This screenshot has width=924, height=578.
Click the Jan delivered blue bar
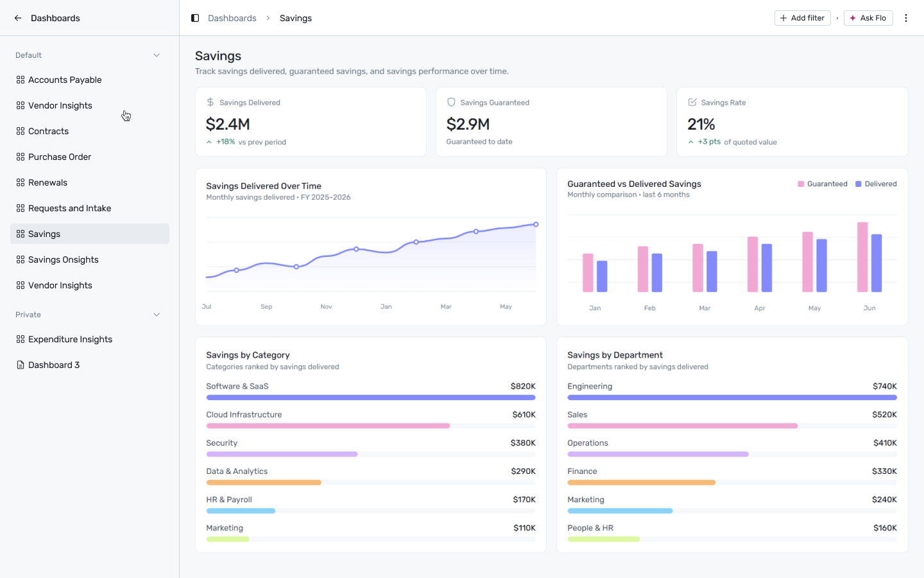[x=602, y=276]
